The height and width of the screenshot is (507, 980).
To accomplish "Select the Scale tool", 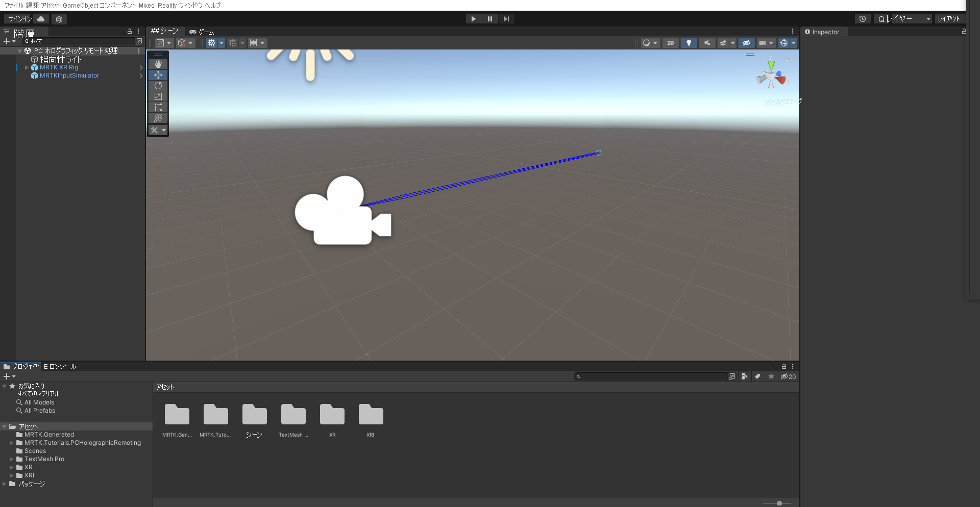I will point(158,96).
